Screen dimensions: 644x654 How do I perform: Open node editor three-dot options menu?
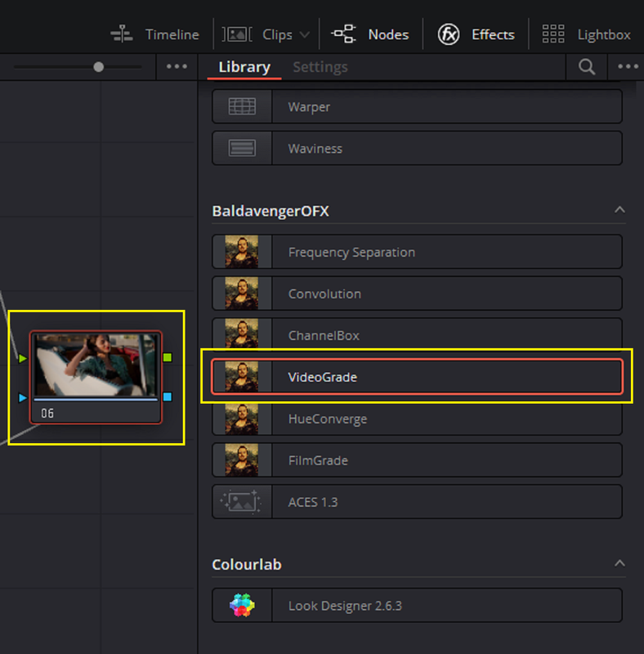coord(177,66)
